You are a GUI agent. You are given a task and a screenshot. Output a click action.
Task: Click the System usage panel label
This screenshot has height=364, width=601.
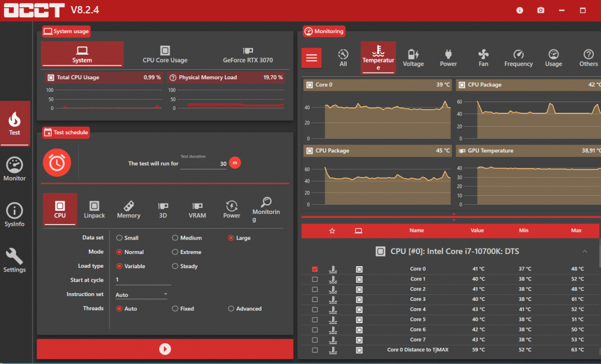coord(66,31)
